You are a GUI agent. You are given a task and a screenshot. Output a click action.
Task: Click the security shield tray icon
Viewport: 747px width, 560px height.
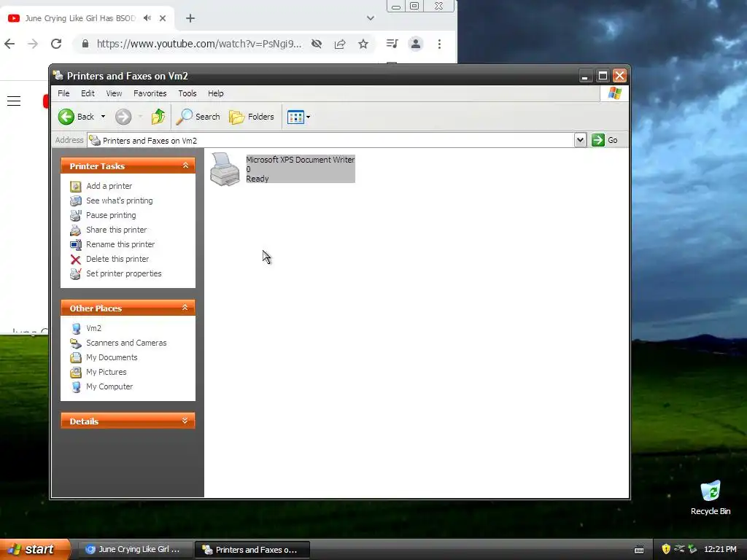pos(666,549)
